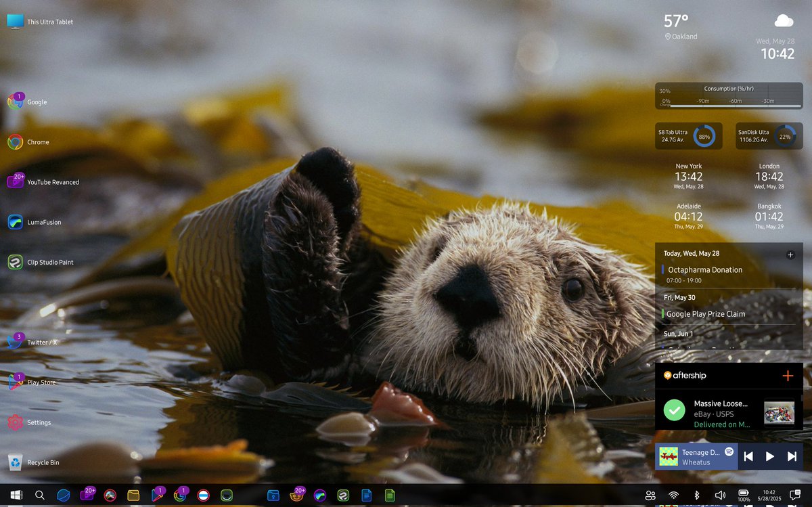Open Clip Studio Paint from the taskbar
This screenshot has width=812, height=507.
pyautogui.click(x=343, y=495)
